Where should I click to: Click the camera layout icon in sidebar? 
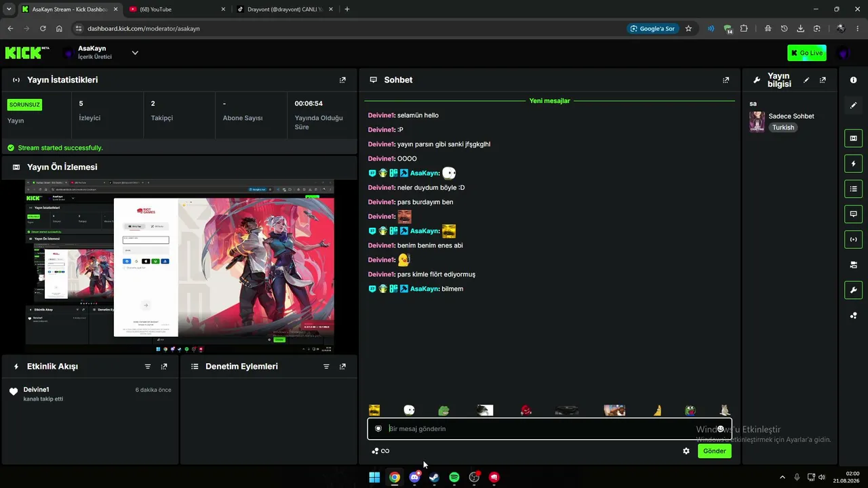[x=853, y=265]
